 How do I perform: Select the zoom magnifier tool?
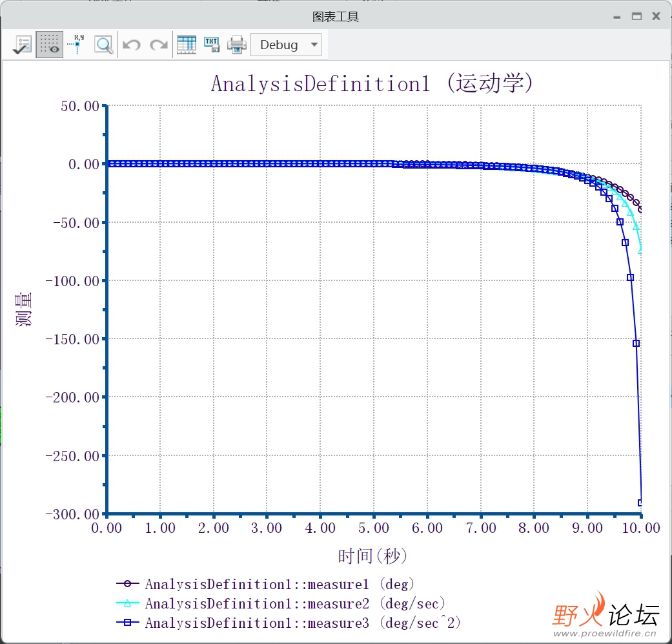point(104,45)
